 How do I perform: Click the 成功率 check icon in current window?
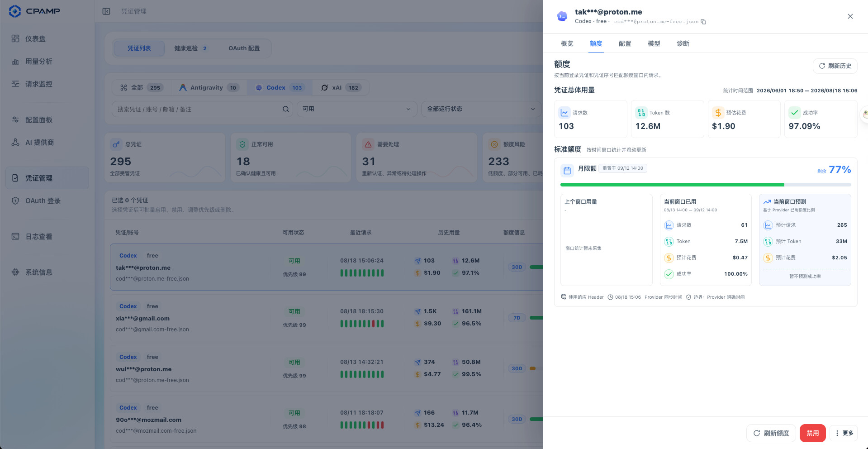669,274
